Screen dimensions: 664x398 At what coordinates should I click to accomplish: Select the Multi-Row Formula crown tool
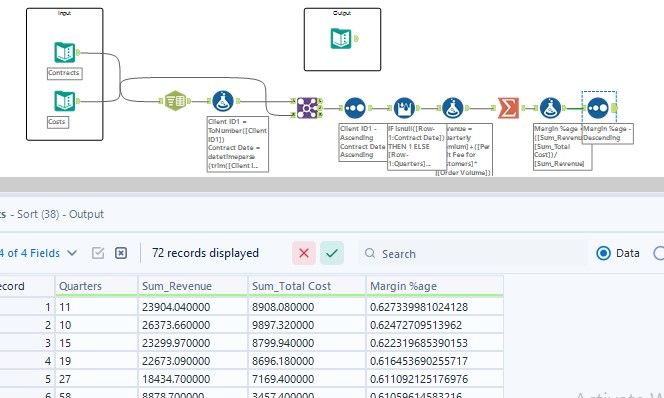pyautogui.click(x=404, y=108)
